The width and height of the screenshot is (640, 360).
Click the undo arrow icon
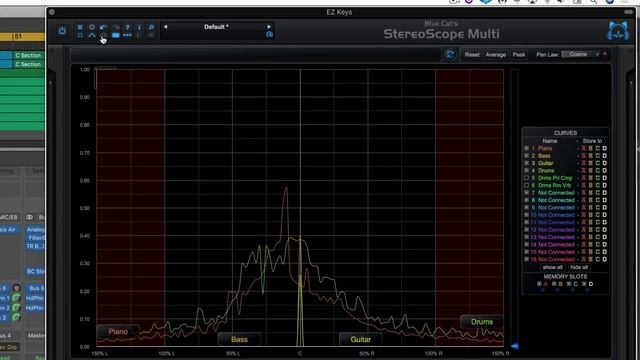tap(104, 27)
